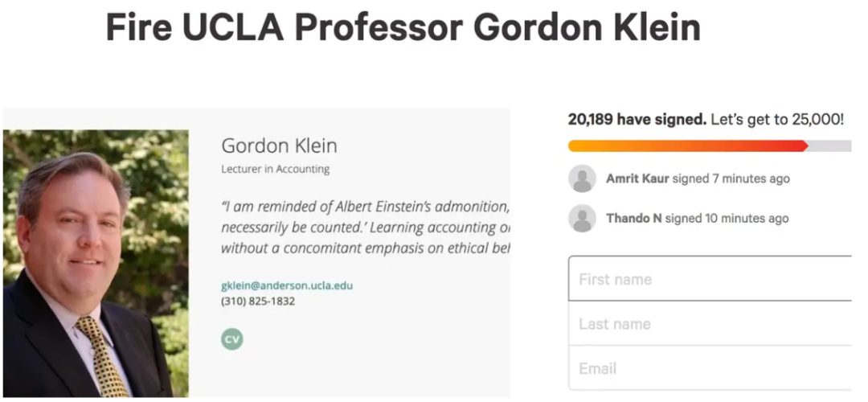The image size is (868, 402).
Task: Click the "Fire UCLA Professor Gordon Klein" title
Action: click(x=403, y=28)
